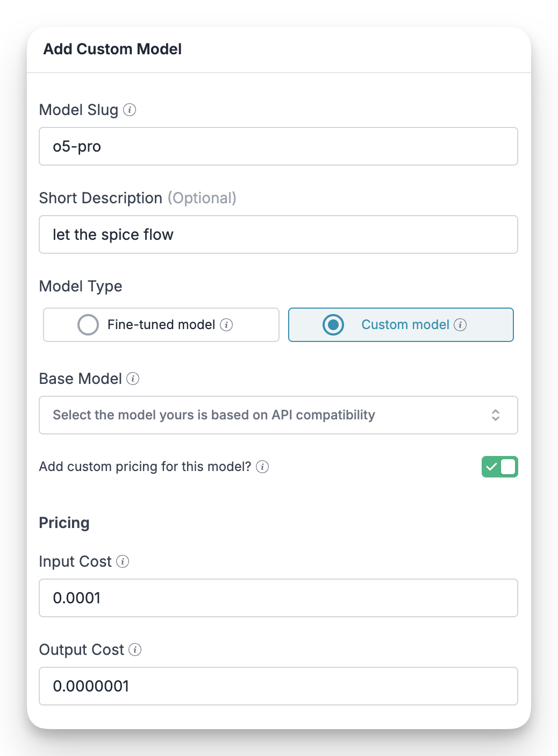
Task: Click the Model Type section label
Action: [x=81, y=286]
